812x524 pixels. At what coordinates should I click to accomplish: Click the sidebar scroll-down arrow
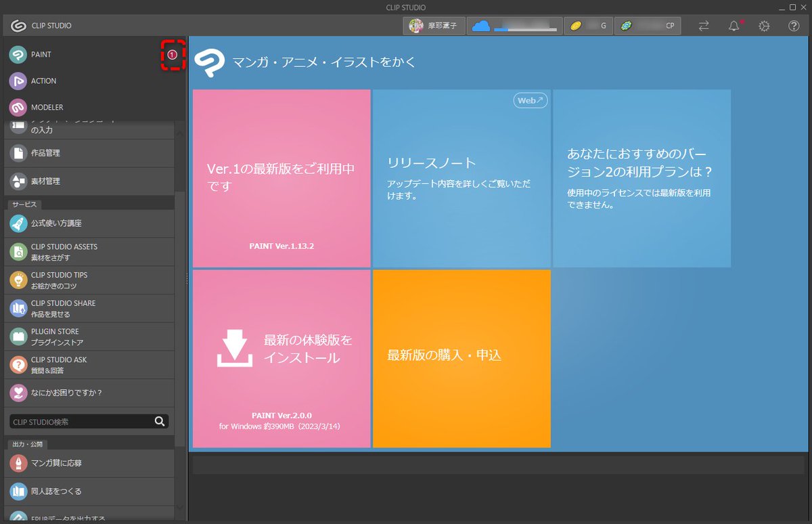(180, 507)
